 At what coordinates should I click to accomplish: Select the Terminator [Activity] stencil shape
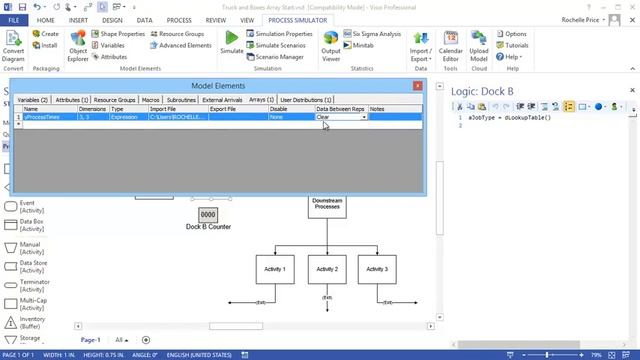(27, 285)
